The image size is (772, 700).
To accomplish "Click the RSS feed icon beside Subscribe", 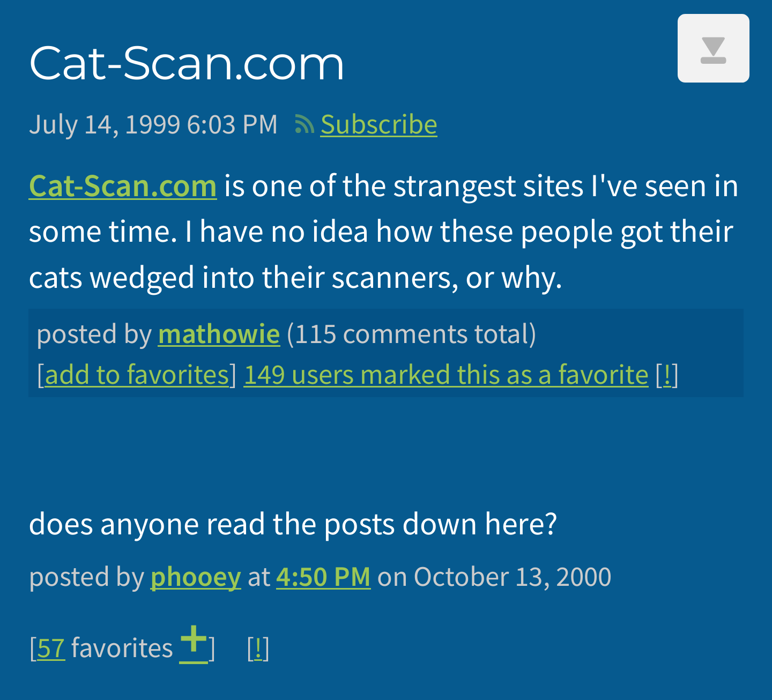I will (304, 124).
